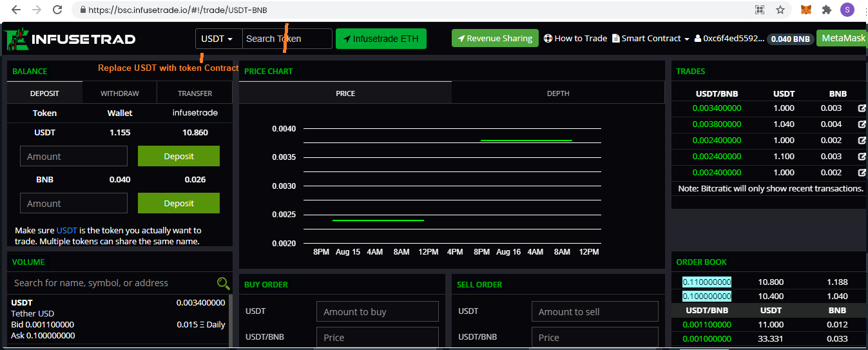
Task: Click the browser address bar URL
Action: coord(178,10)
